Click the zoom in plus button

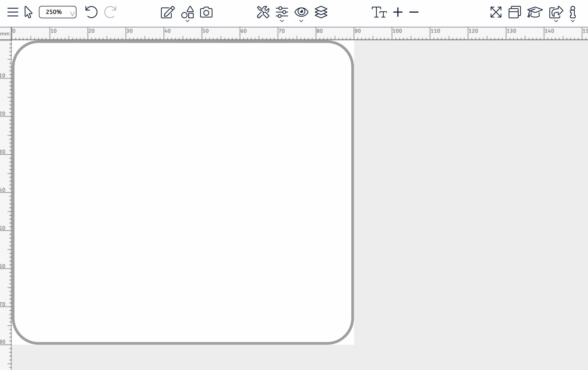397,12
